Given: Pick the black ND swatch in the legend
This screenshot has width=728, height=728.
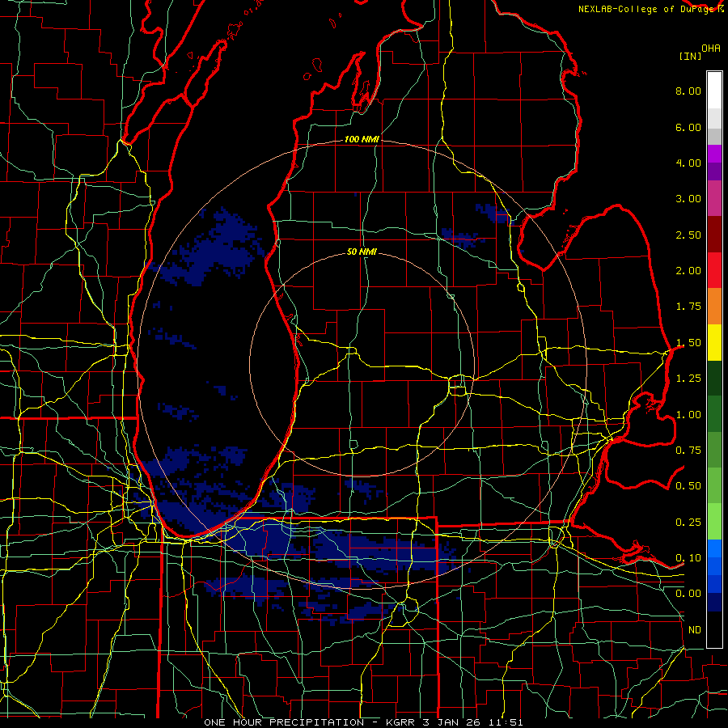Looking at the screenshot, I should point(714,629).
